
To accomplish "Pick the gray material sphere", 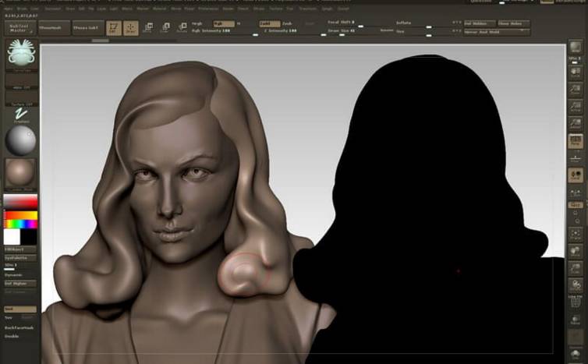I will point(20,140).
